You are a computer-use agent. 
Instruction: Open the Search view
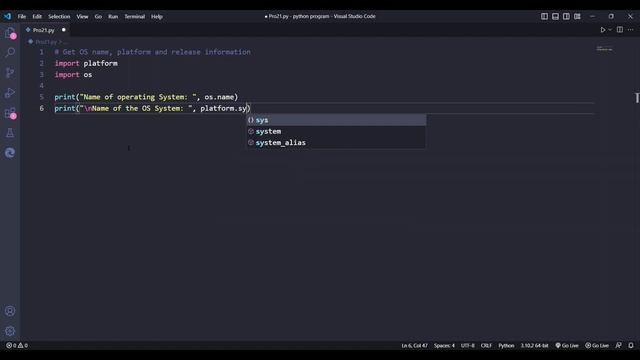tap(10, 52)
